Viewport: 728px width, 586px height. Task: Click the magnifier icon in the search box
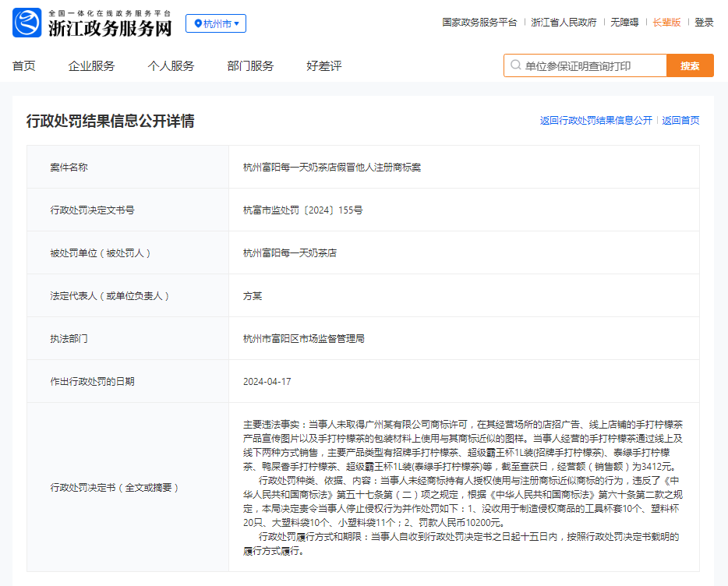coord(515,66)
